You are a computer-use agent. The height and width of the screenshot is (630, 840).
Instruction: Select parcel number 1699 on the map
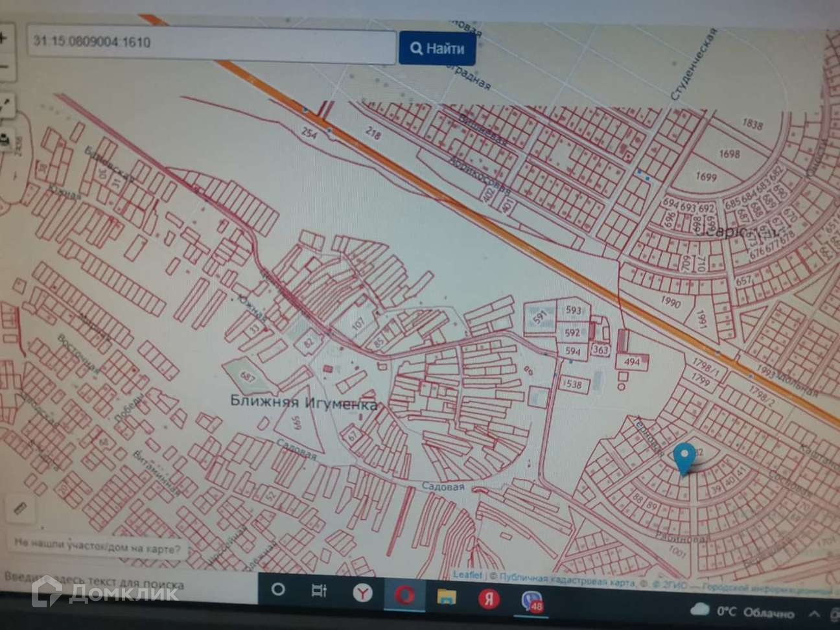[705, 176]
